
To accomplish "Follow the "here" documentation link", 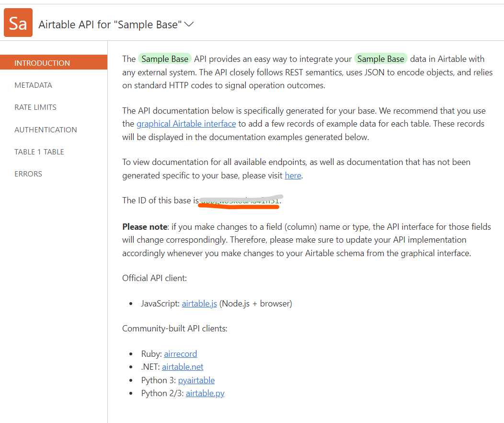I will pyautogui.click(x=293, y=176).
